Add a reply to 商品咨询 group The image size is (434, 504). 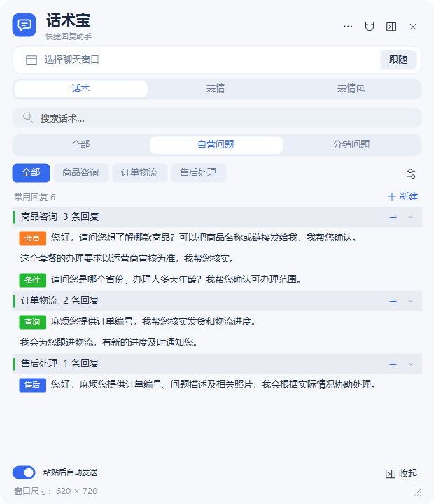click(x=393, y=217)
